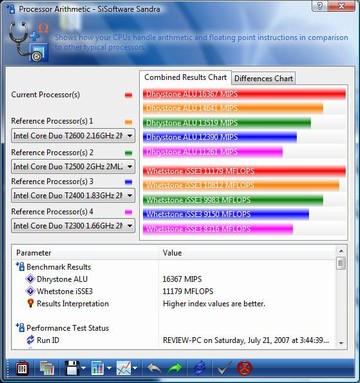Click the magenta Whetstone iSSE3 8316 MFLOPS bar
The height and width of the screenshot is (383, 360).
point(218,229)
